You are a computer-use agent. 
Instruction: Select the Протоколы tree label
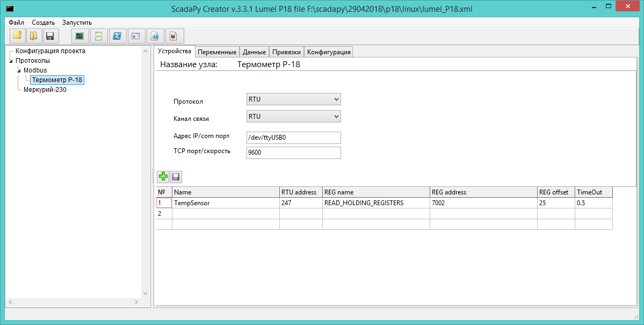(33, 60)
